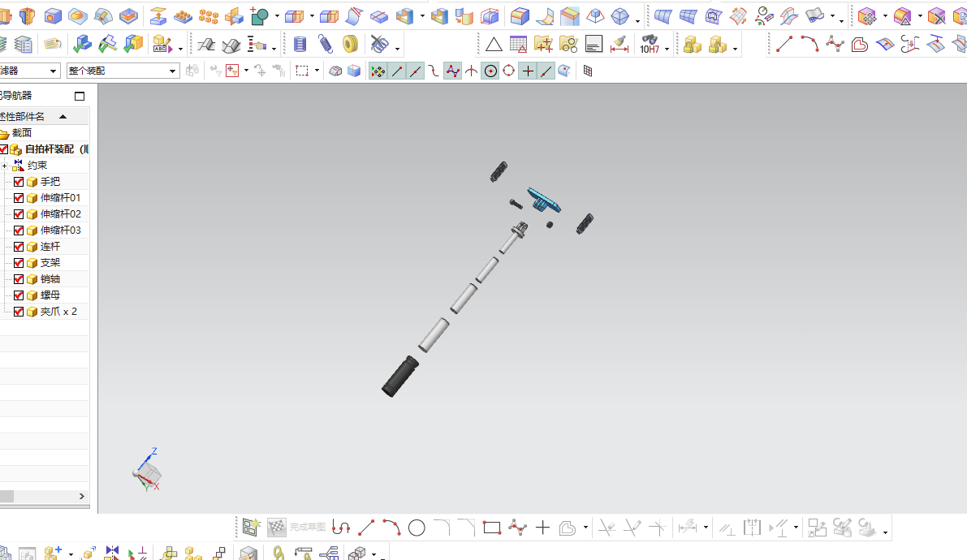The height and width of the screenshot is (560, 967).
Task: Click the sketch Point plus tool
Action: (x=542, y=528)
